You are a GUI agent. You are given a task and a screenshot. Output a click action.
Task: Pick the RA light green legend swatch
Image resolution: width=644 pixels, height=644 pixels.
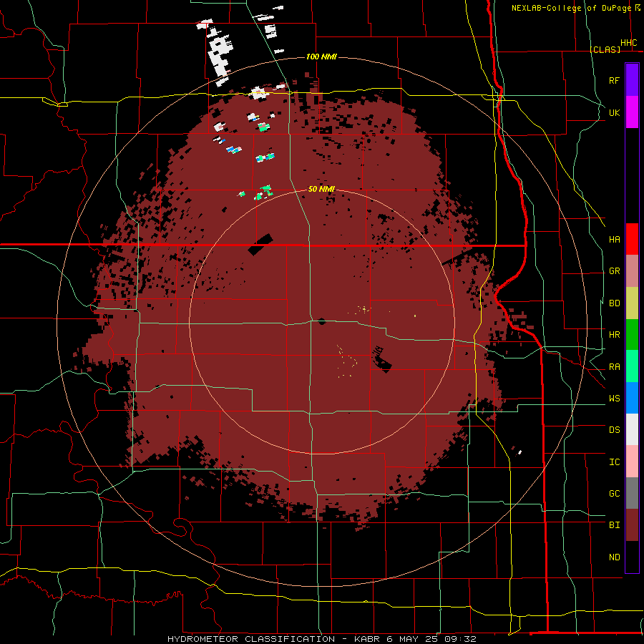click(x=632, y=366)
